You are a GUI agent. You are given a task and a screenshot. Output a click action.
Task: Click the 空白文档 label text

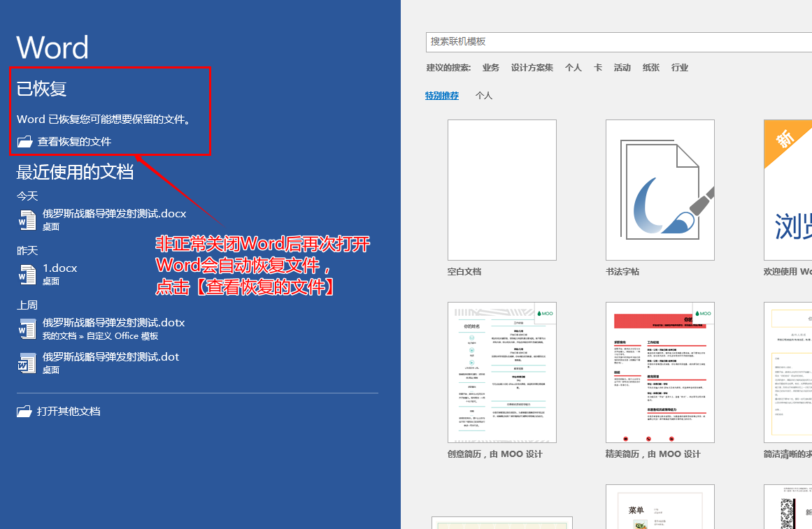(464, 272)
